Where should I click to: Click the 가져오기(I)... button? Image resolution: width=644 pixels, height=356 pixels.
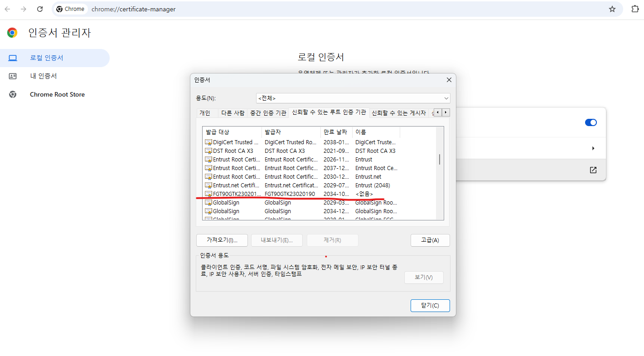pos(222,240)
